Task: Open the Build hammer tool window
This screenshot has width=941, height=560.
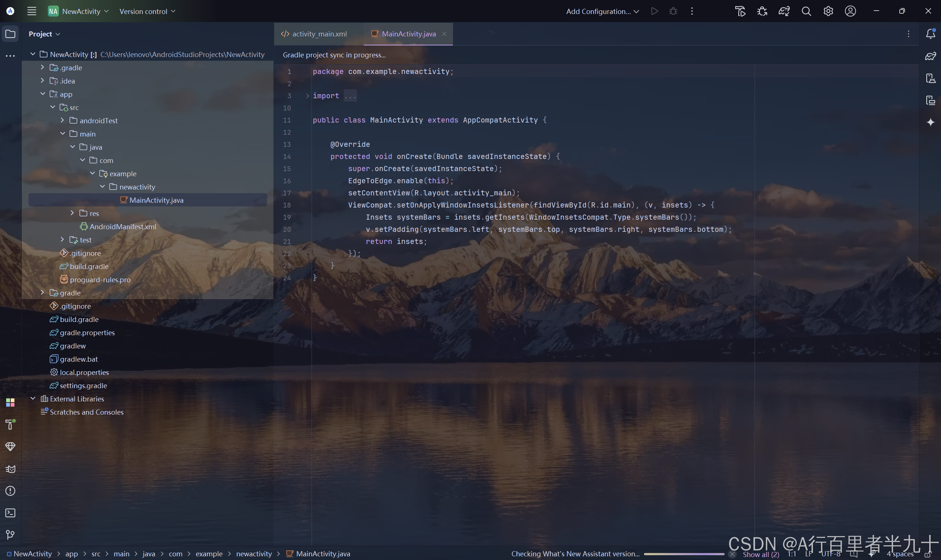Action: pos(10,425)
